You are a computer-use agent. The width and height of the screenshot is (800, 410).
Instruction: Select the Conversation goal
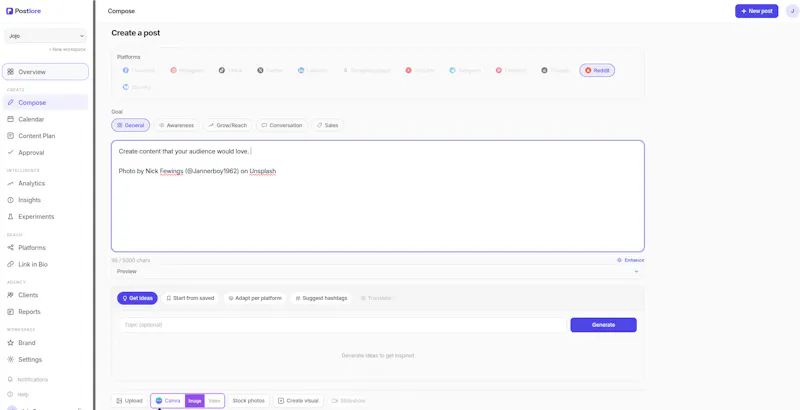tap(282, 125)
